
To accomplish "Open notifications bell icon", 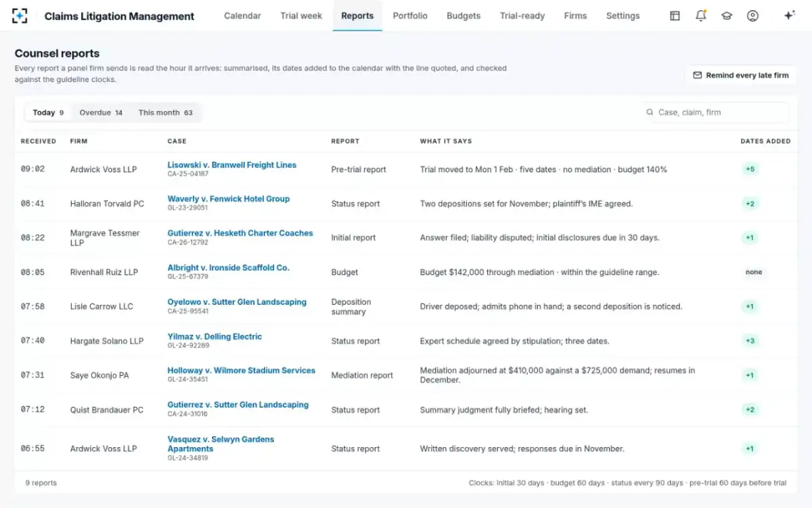I will tap(701, 16).
